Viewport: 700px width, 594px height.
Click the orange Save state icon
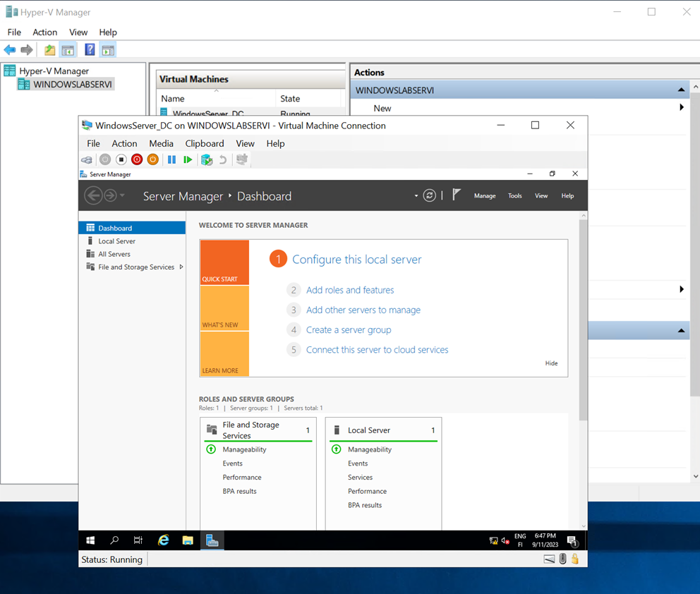(152, 160)
